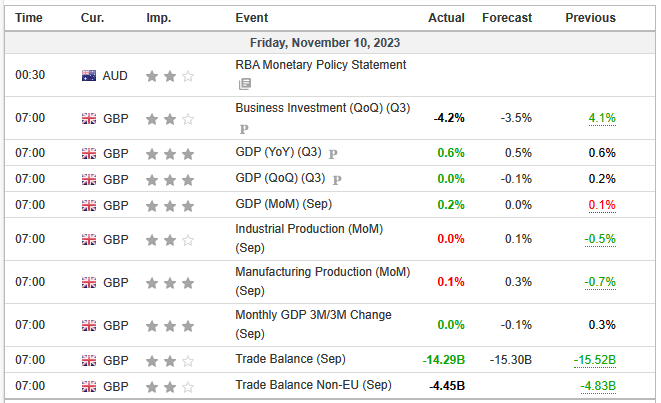This screenshot has width=661, height=403.
Task: Click the UK flag in Industrial Production row
Action: [89, 239]
